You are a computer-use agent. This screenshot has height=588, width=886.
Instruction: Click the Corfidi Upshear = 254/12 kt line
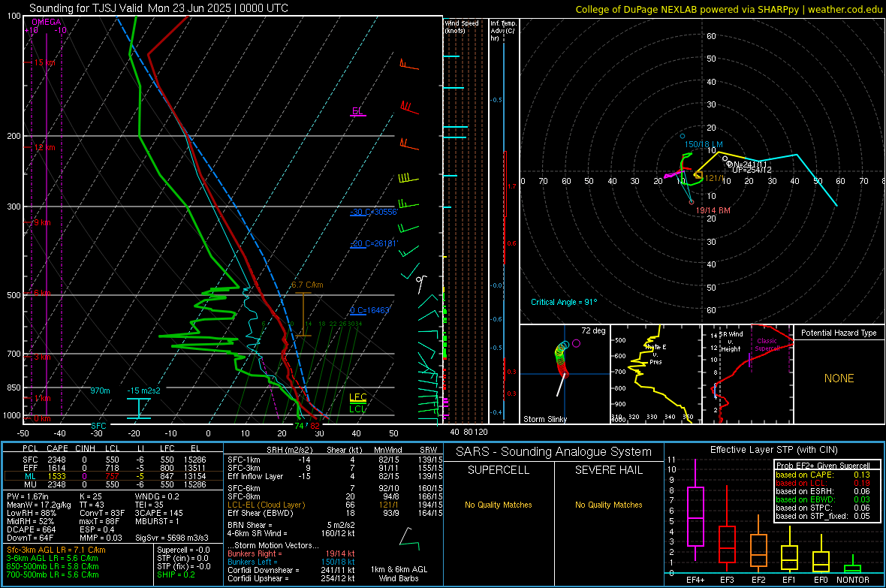point(291,578)
